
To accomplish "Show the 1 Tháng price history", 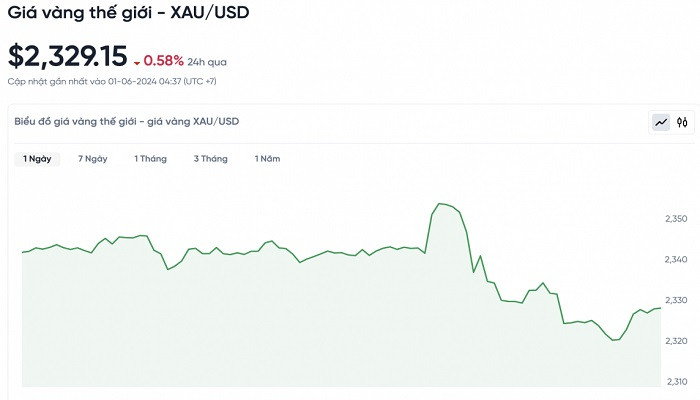I will point(150,159).
